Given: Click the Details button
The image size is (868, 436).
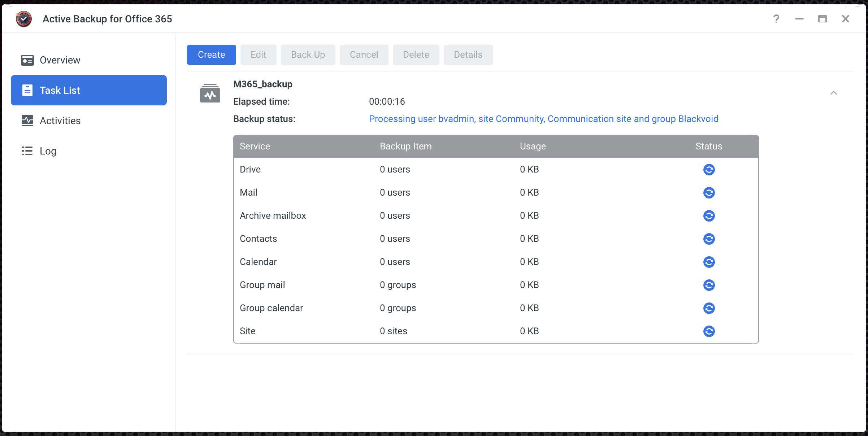Looking at the screenshot, I should pos(468,54).
